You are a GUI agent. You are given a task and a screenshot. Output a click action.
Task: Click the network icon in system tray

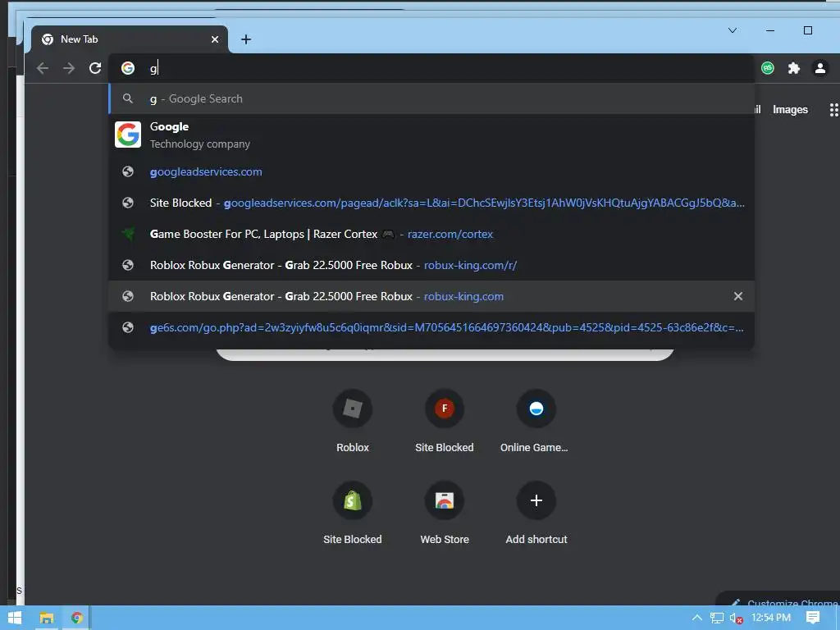(x=716, y=618)
